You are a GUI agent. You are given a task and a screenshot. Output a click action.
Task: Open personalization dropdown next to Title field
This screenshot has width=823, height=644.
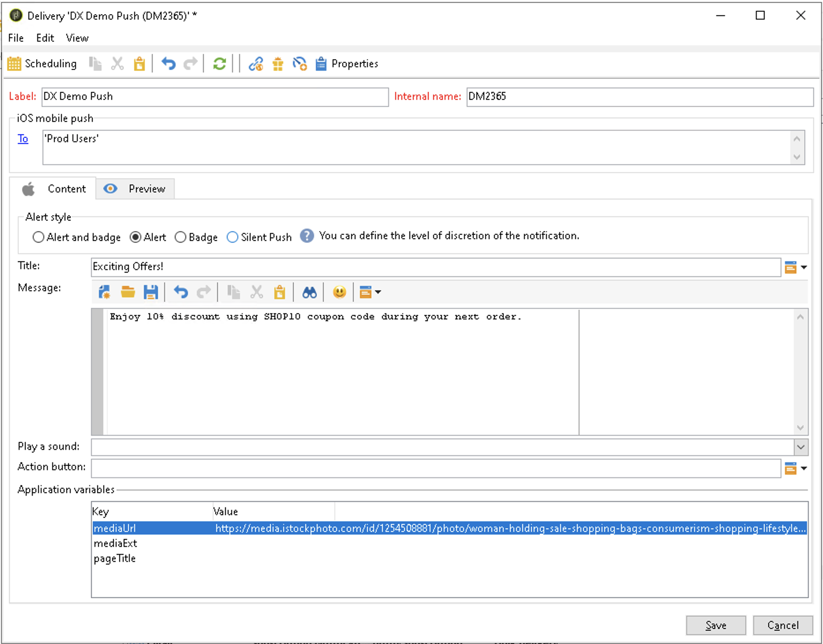795,267
